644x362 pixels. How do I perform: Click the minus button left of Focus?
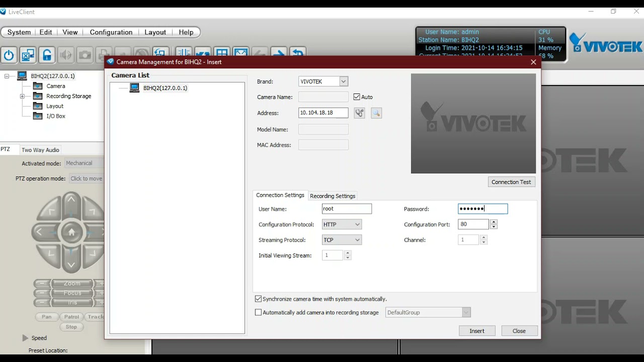point(42,293)
